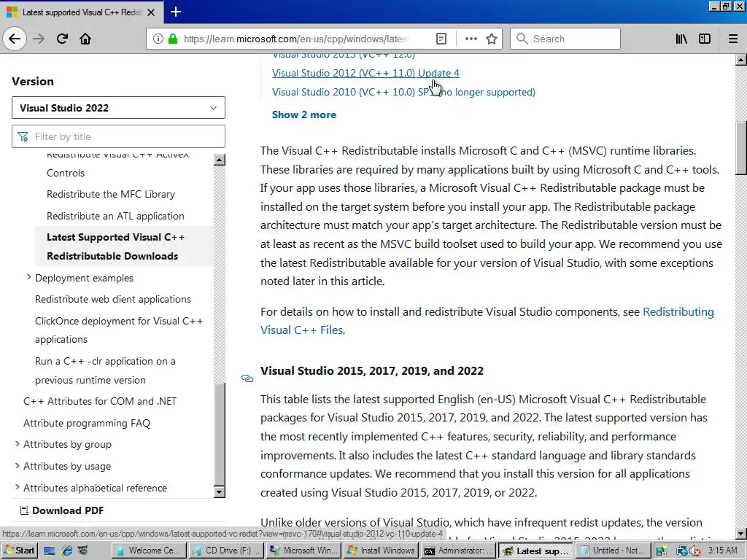Open the Windows Start menu

click(19, 551)
